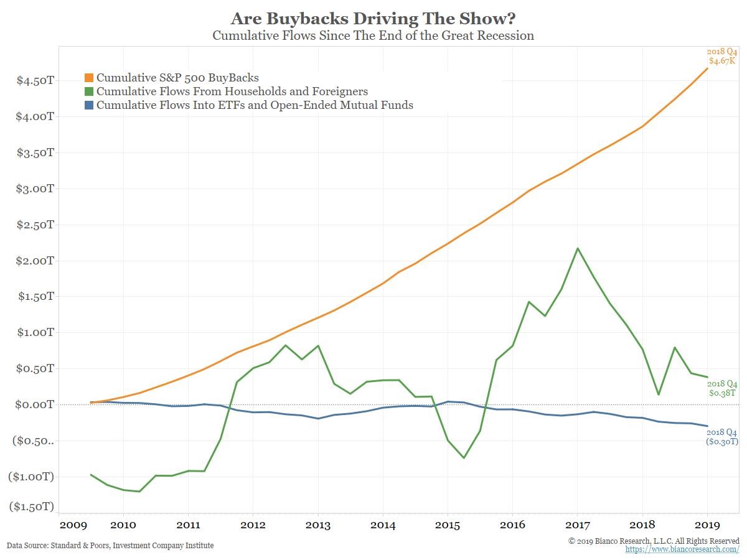Click the blue ETFs and Mutual Funds legend swatch
This screenshot has height=560, width=747.
[x=88, y=105]
